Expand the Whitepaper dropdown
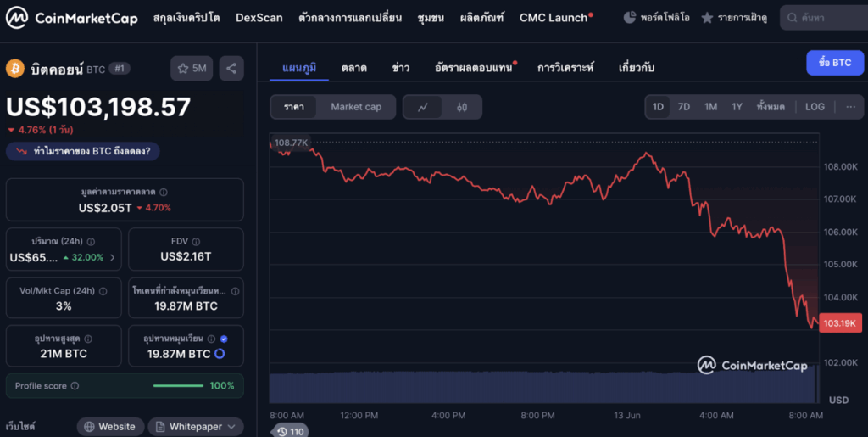868x437 pixels. 196,427
